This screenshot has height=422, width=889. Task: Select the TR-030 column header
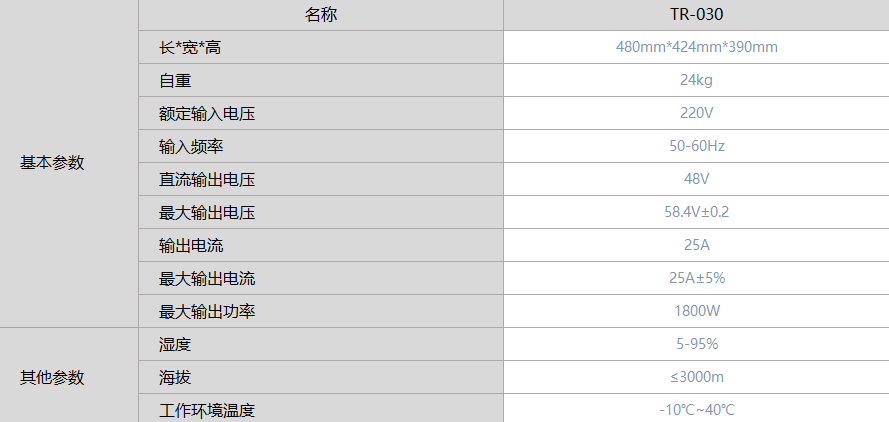[697, 15]
